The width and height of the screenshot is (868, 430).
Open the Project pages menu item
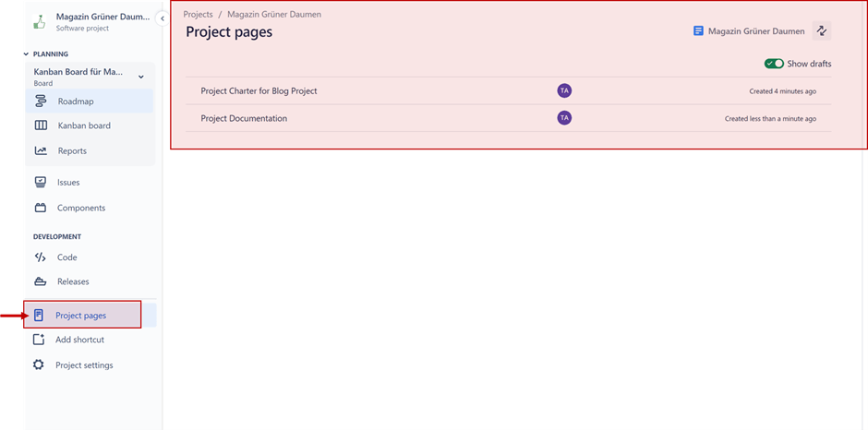[x=80, y=316]
